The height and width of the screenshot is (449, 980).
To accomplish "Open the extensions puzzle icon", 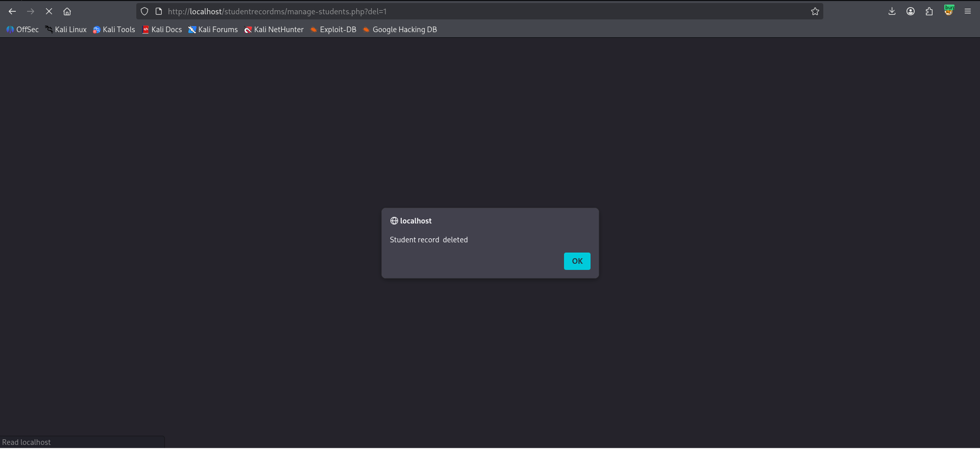I will (929, 11).
